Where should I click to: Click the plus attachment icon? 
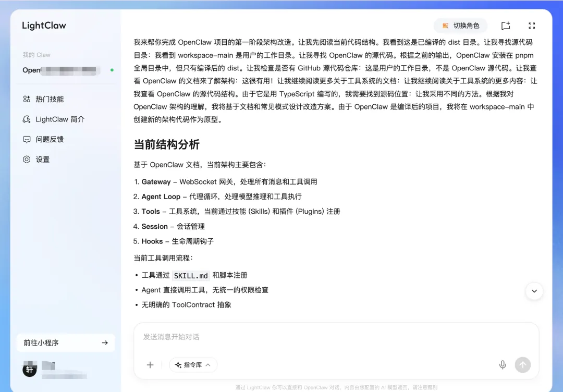pyautogui.click(x=150, y=365)
